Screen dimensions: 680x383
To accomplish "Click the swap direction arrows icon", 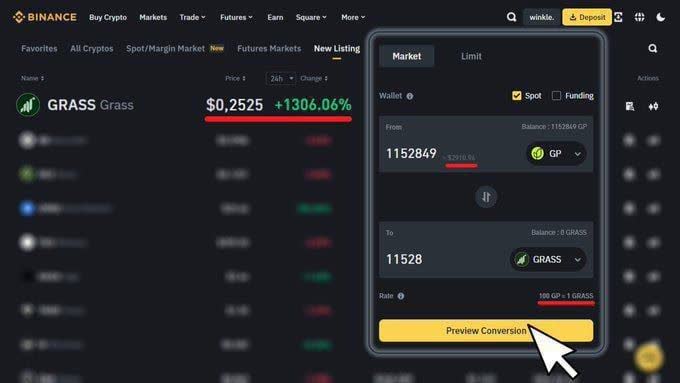I will click(486, 197).
